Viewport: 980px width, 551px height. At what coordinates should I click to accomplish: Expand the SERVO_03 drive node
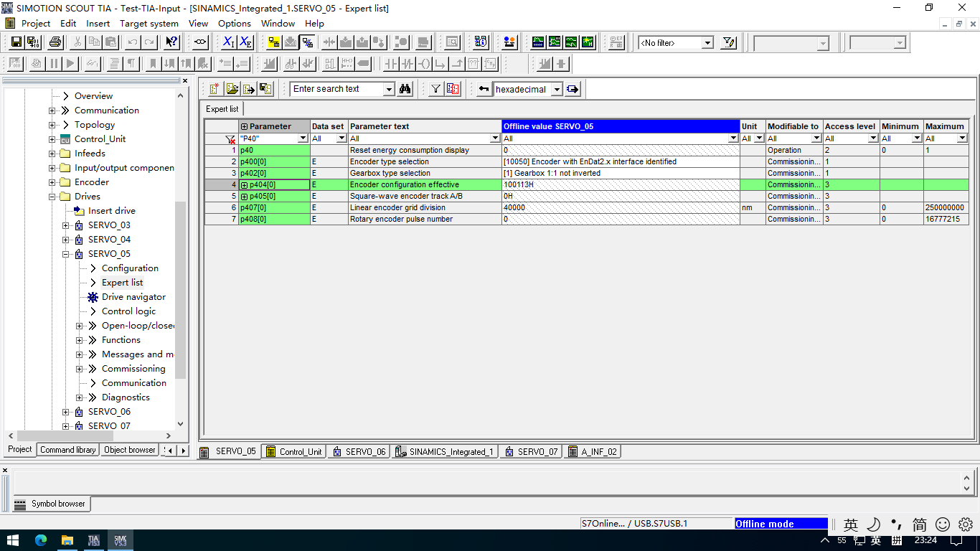click(x=66, y=225)
